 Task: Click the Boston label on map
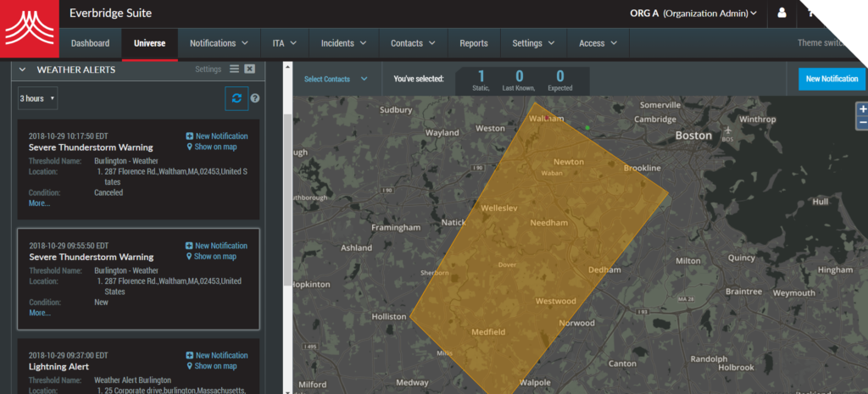(x=693, y=135)
